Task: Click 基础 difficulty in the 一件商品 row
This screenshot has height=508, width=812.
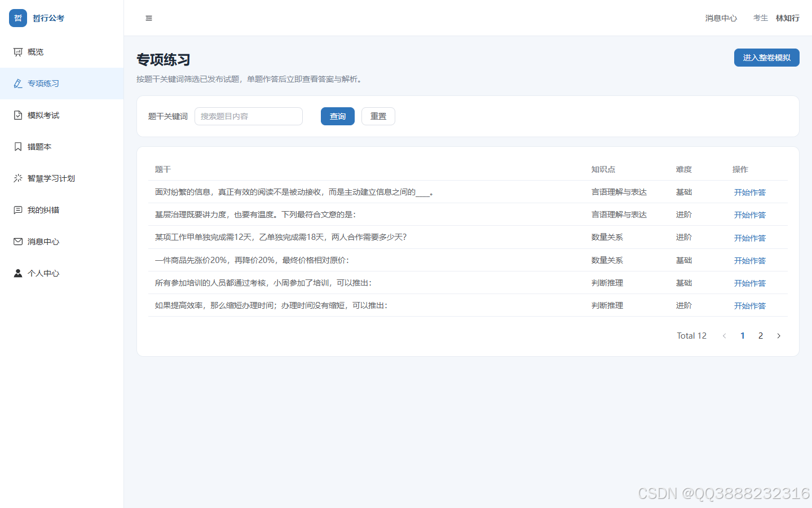Action: 684,260
